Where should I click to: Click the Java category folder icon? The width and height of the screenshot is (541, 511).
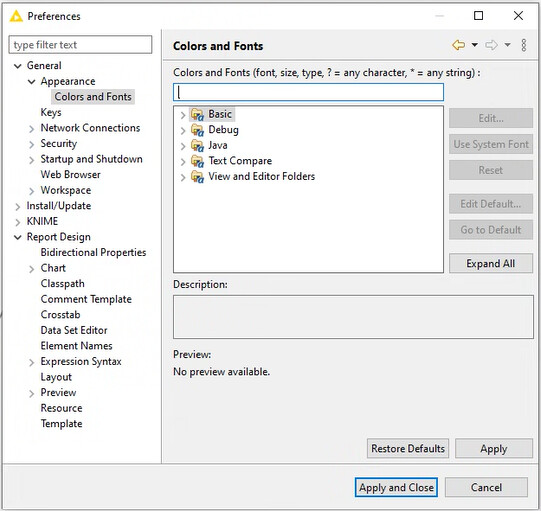(197, 146)
